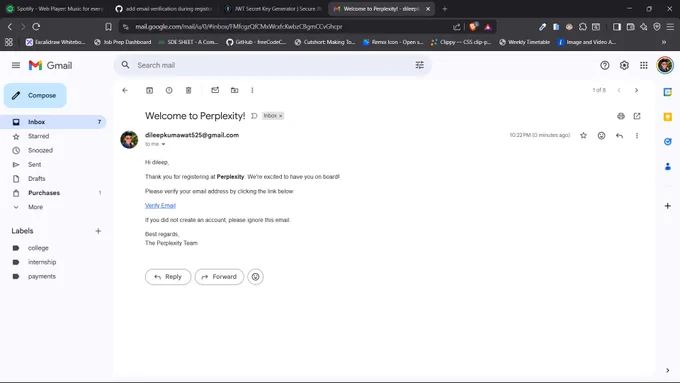Archive this email
This screenshot has height=383, width=680.
(150, 90)
